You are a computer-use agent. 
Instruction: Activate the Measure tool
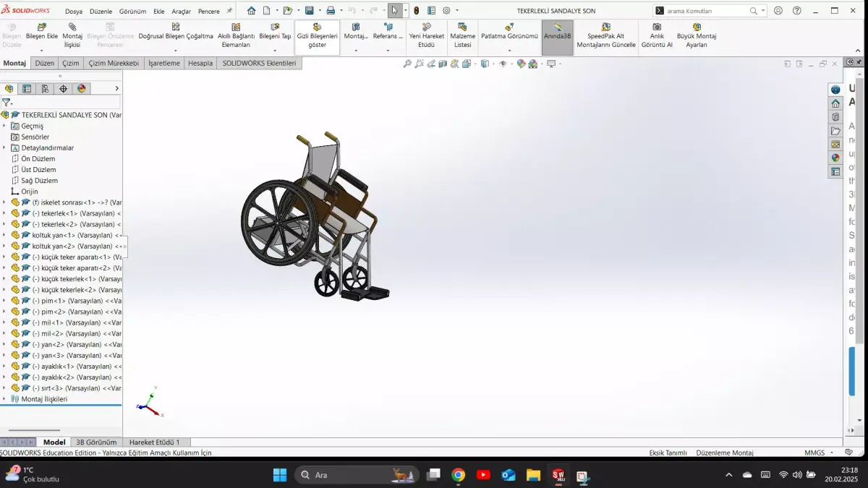point(454,64)
